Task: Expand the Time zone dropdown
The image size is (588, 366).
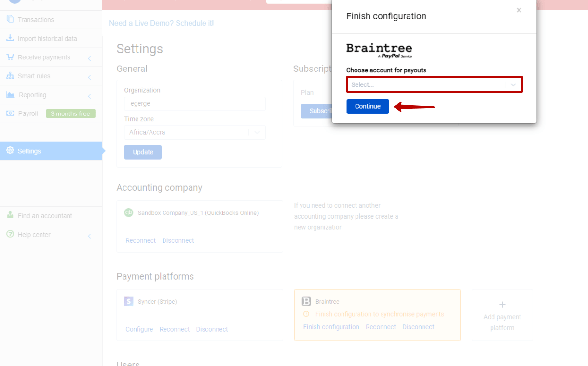Action: point(257,132)
